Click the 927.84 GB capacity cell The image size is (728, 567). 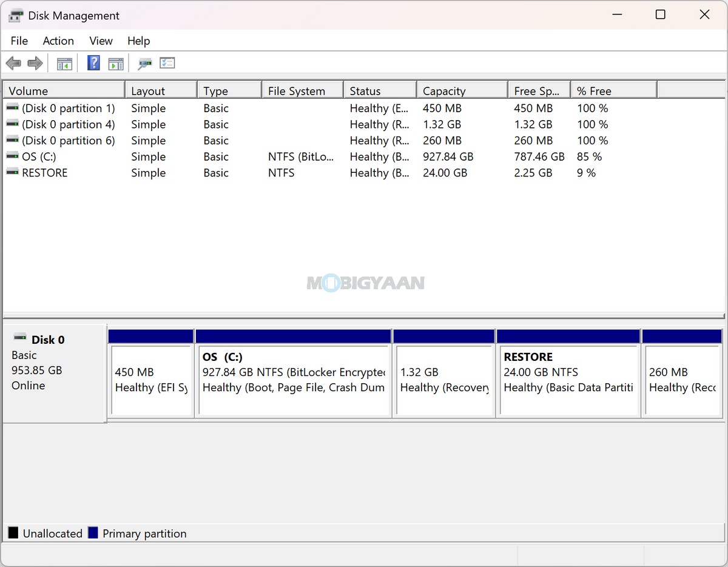(x=448, y=156)
